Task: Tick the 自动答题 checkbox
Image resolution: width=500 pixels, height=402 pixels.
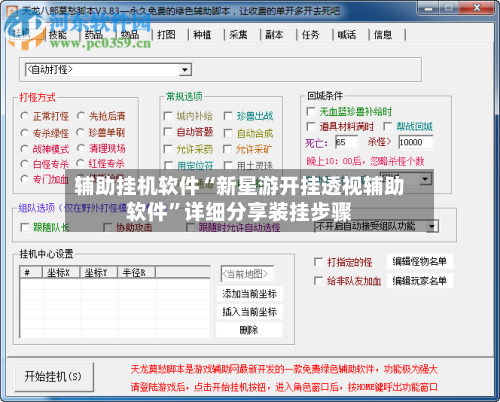Action: click(168, 132)
